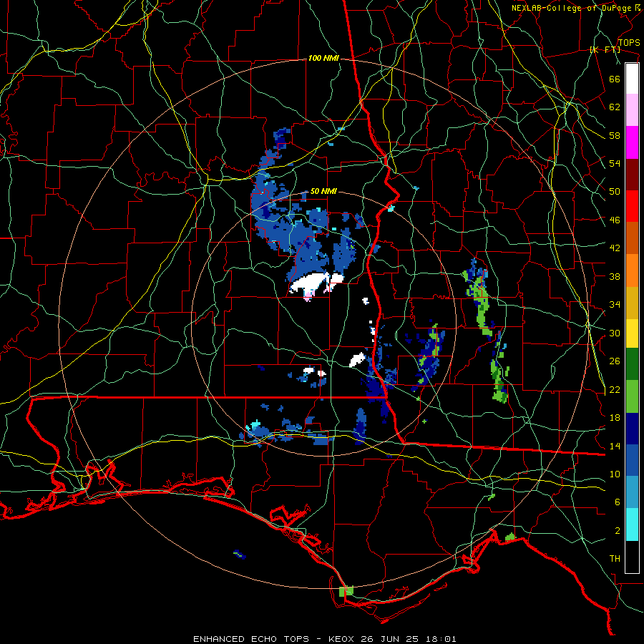644x644 pixels.
Task: Click the medium blue legend swatch
Action: tap(632, 460)
